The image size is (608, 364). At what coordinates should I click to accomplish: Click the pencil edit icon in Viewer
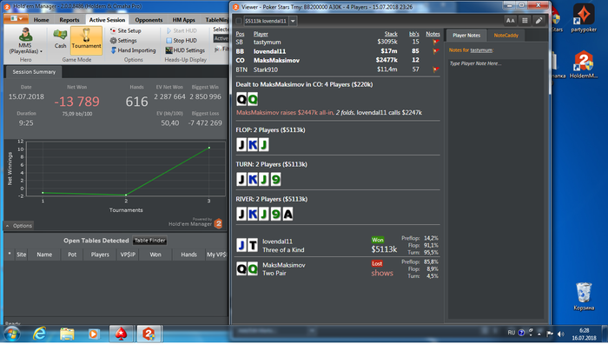coord(539,21)
